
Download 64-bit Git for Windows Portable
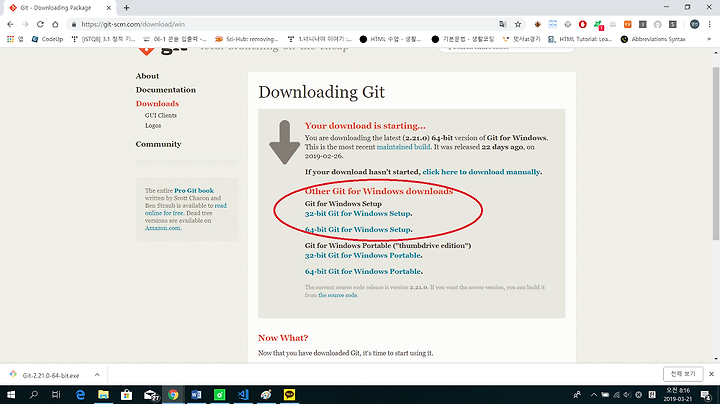tap(363, 272)
